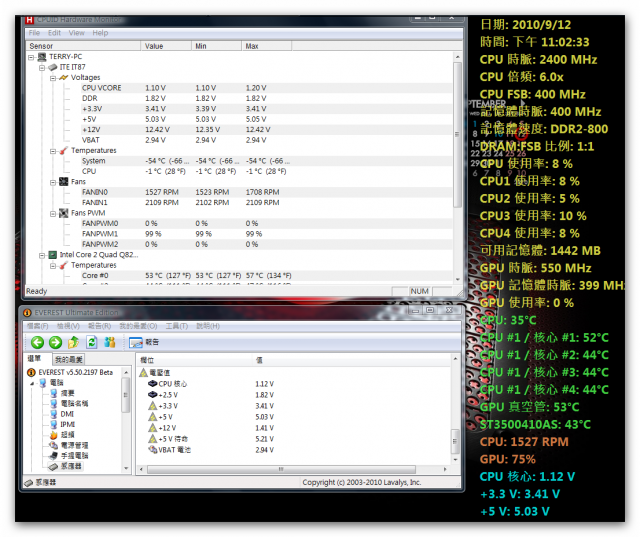
Task: Click the green Back arrow in EVEREST toolbar
Action: 37,342
